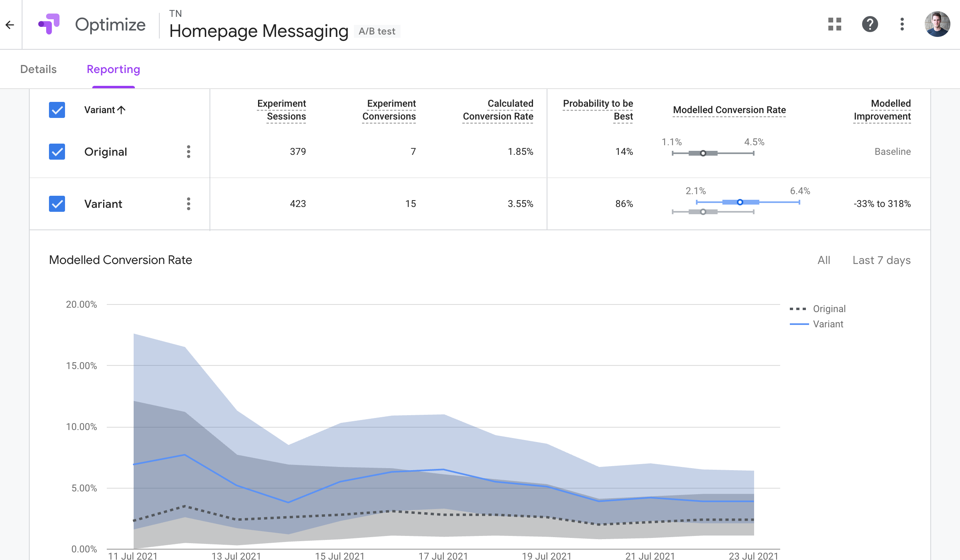The image size is (960, 560).
Task: Open the header three-dot overflow menu
Action: (x=902, y=24)
